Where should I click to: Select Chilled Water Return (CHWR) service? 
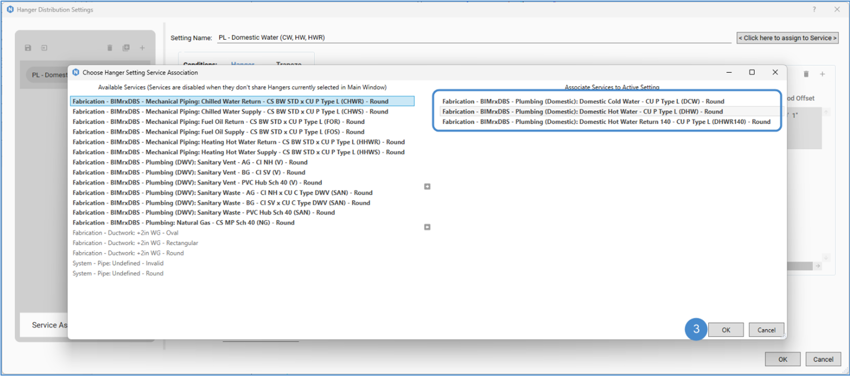[242, 101]
